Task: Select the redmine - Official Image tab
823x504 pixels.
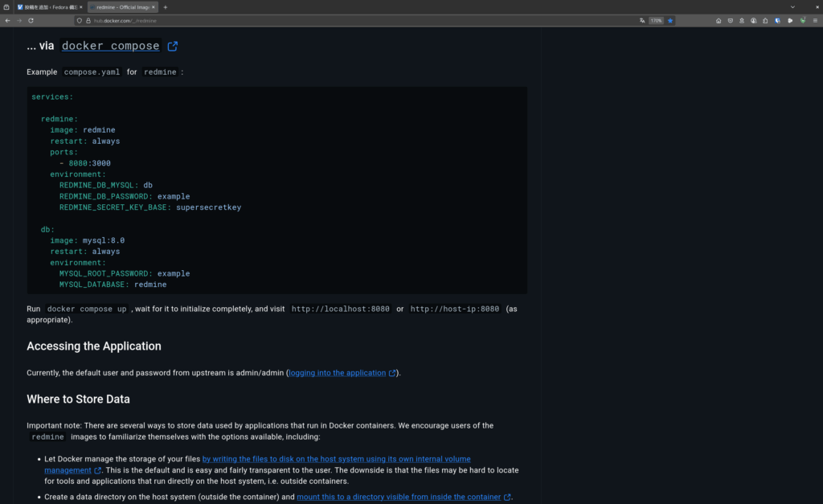Action: click(122, 7)
